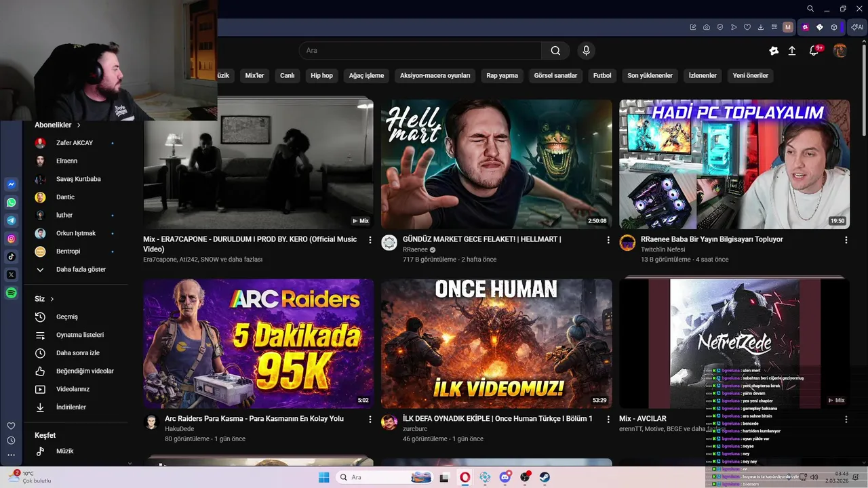868x488 pixels.
Task: Click the toolbar heart bookmark icon
Action: click(747, 27)
